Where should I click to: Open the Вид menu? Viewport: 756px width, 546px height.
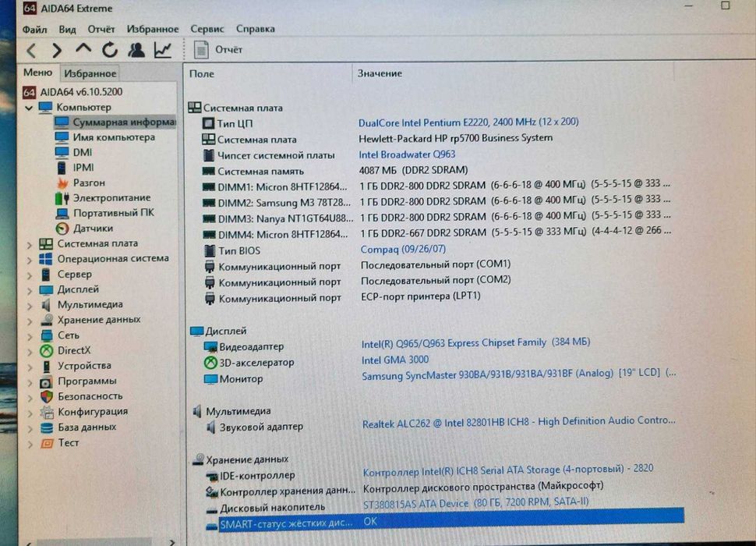tap(68, 30)
